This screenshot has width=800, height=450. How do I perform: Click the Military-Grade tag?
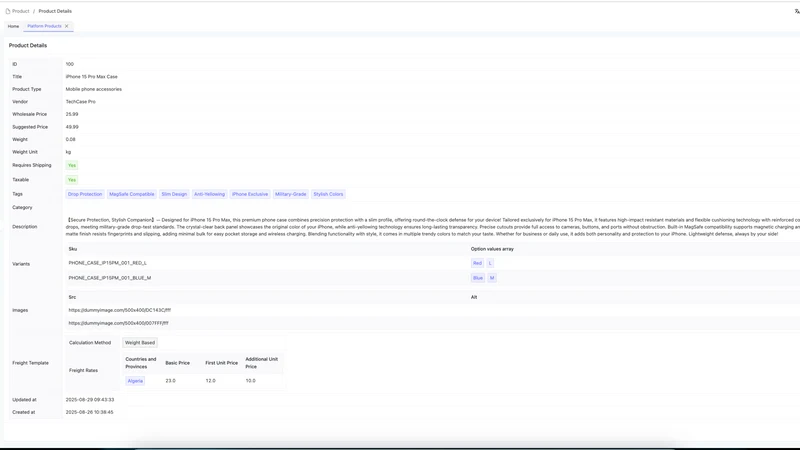click(x=290, y=194)
